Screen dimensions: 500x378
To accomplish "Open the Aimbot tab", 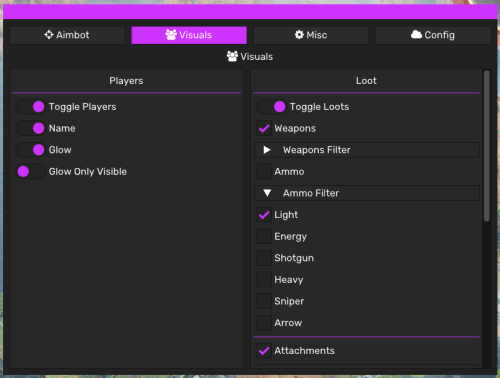I will click(67, 35).
